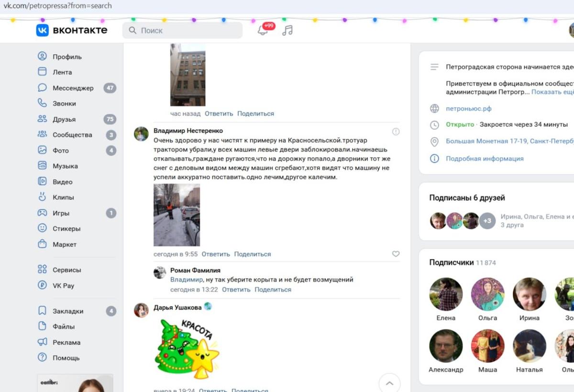Viewport: 574px width, 392px height.
Task: Open the music notes icon in the header
Action: (287, 30)
